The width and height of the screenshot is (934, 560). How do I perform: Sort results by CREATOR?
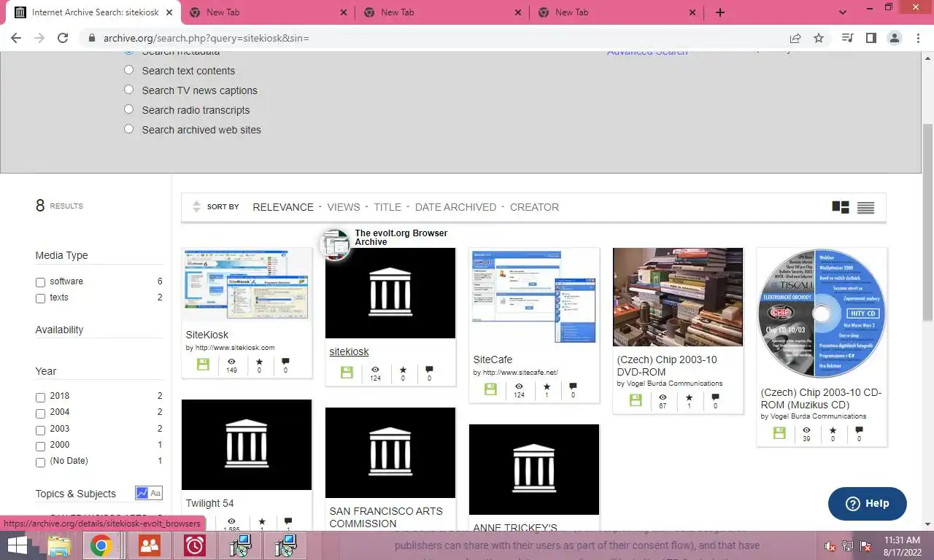[534, 207]
